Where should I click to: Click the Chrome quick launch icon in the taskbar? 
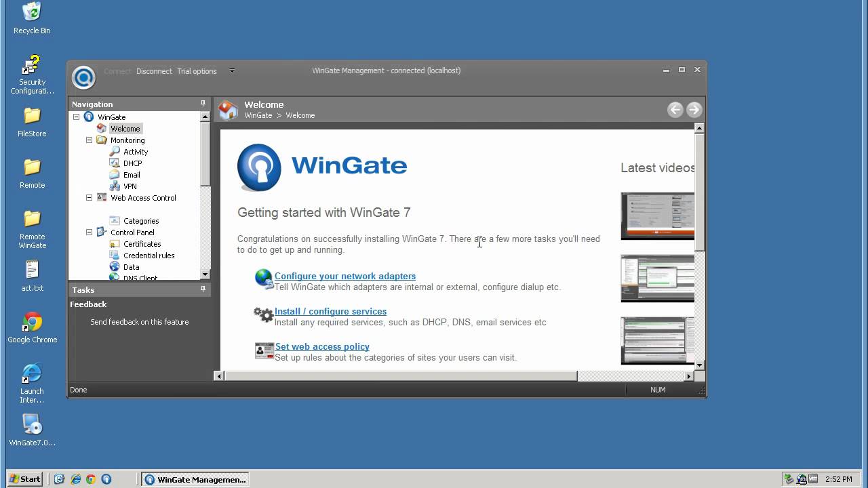tap(91, 479)
